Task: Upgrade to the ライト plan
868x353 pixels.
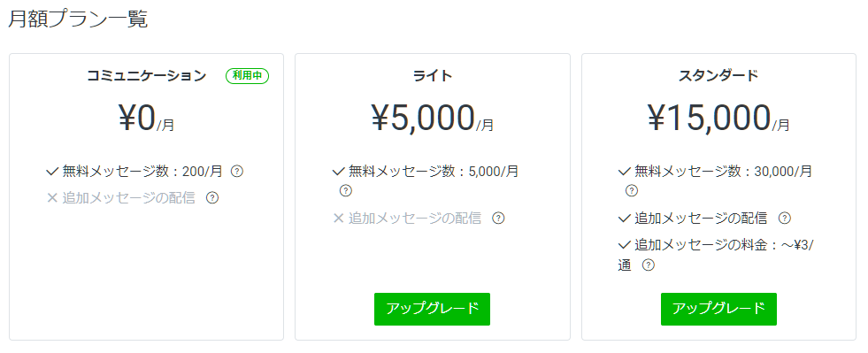Action: (x=432, y=309)
